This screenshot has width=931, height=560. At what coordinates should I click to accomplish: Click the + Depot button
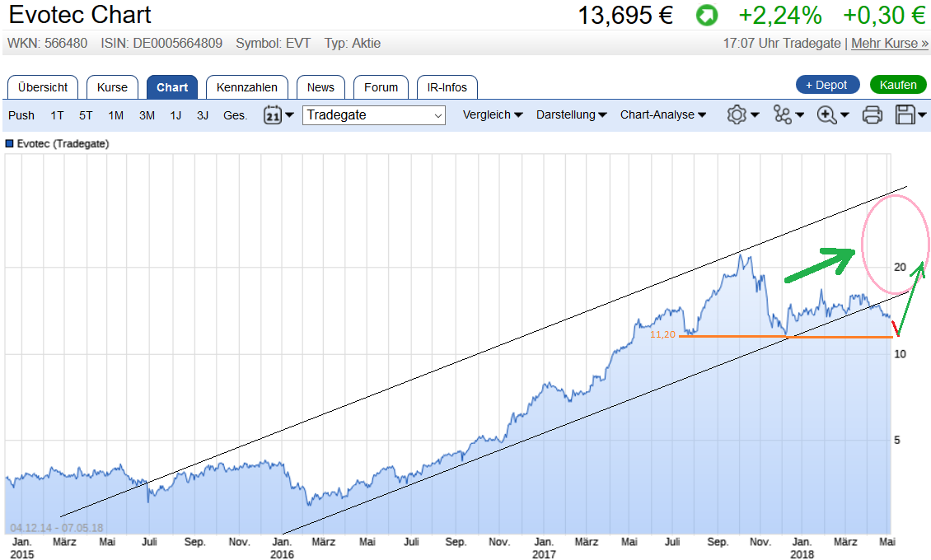point(828,85)
